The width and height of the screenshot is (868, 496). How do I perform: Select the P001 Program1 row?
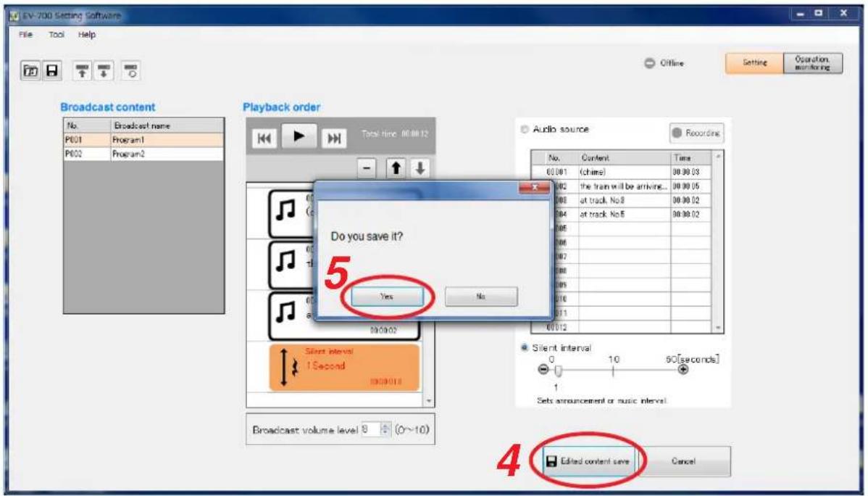[x=144, y=140]
